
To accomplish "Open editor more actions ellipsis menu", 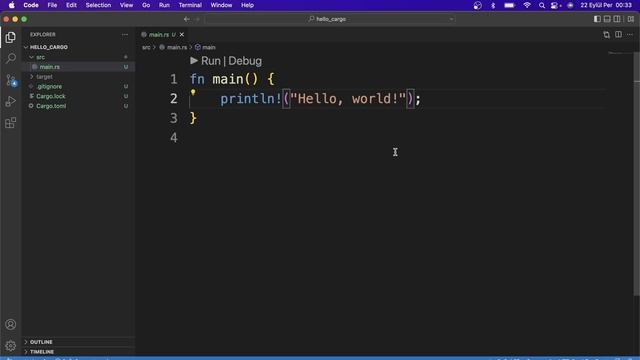I will (x=630, y=35).
